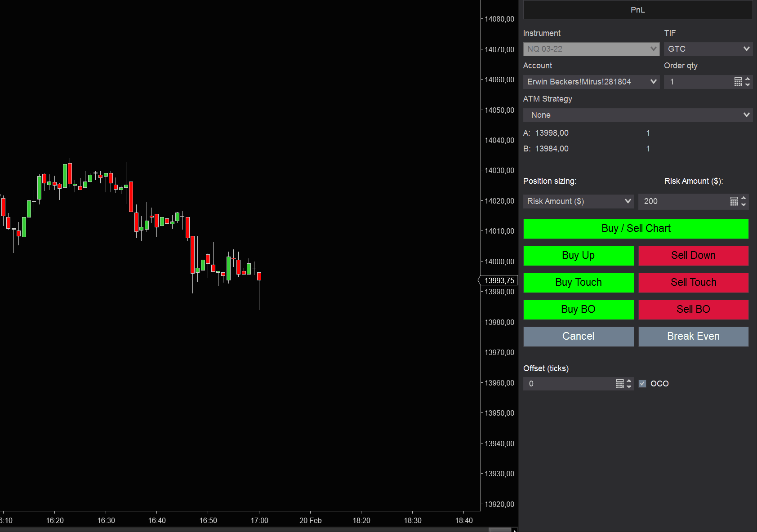Click the Sell Down button

pos(693,256)
